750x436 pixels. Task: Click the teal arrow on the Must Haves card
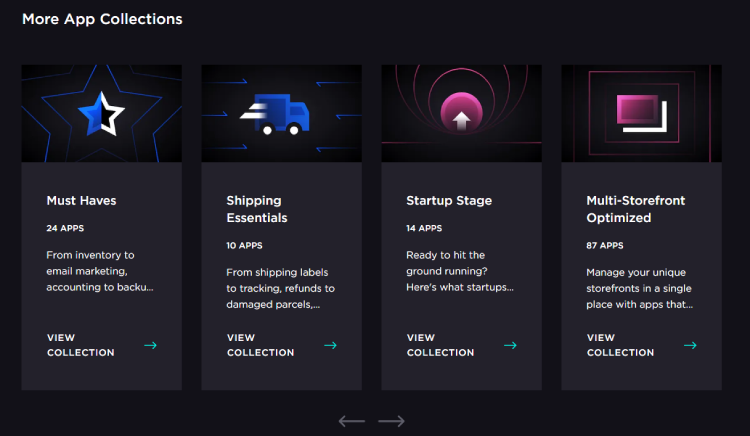151,345
